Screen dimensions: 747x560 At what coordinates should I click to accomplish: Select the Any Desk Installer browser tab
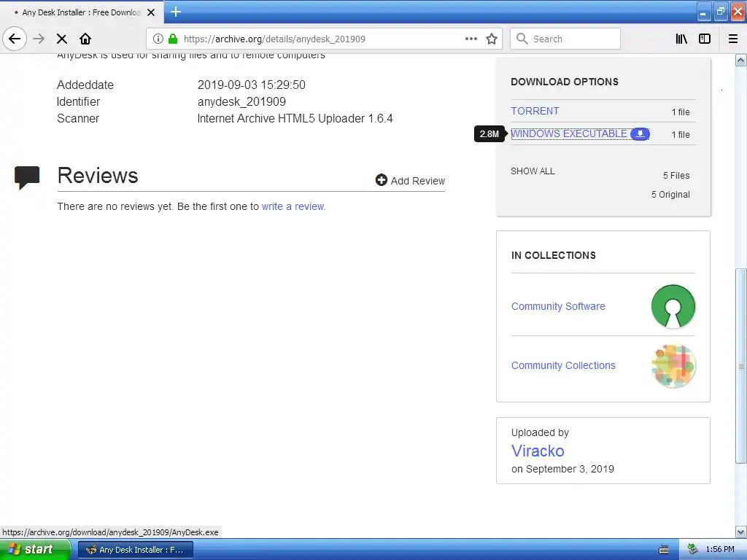tap(82, 12)
